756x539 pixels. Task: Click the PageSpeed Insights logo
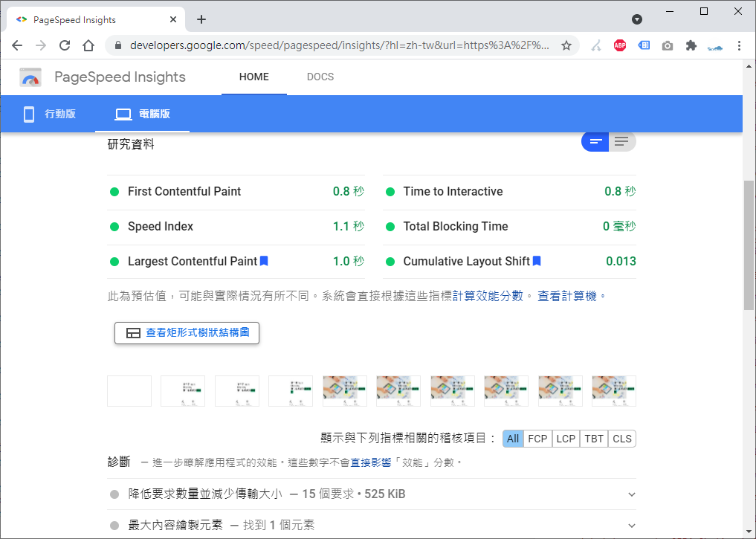point(30,77)
